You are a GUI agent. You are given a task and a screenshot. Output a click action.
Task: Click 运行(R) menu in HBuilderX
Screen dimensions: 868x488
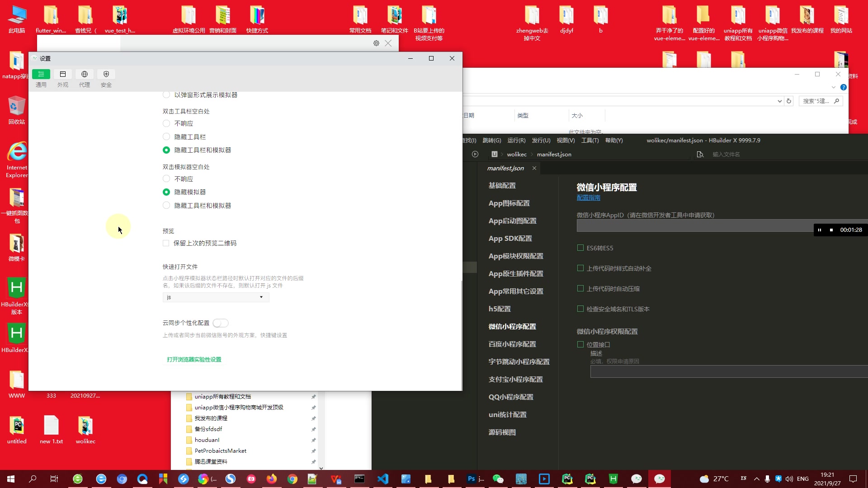[x=516, y=140]
